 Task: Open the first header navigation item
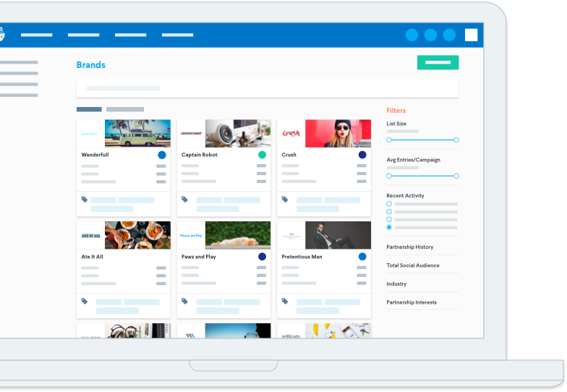pyautogui.click(x=36, y=35)
